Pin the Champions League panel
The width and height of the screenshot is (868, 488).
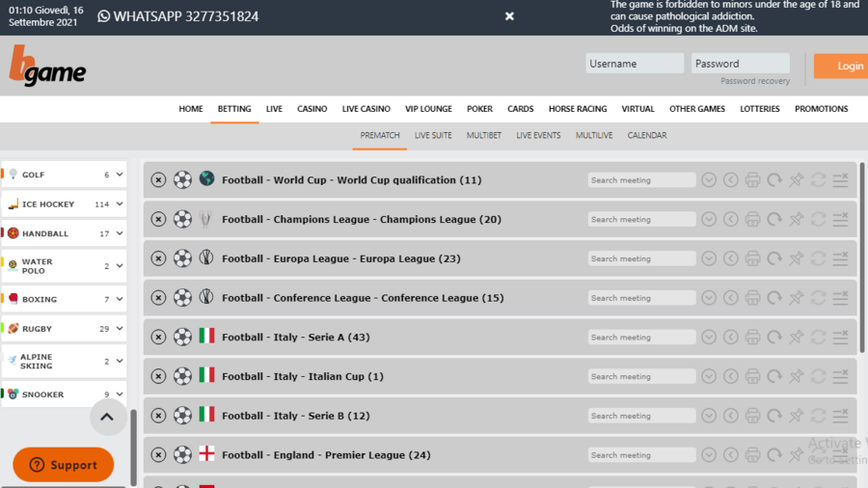point(796,220)
